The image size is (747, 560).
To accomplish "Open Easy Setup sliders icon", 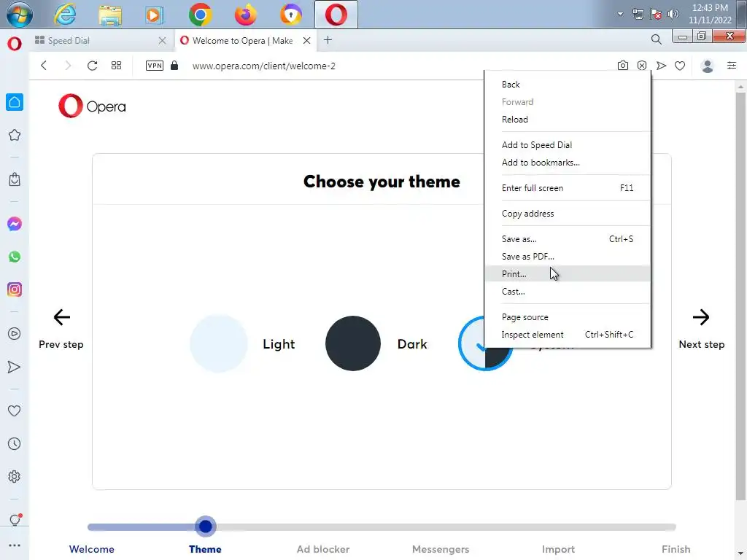I will [x=732, y=66].
